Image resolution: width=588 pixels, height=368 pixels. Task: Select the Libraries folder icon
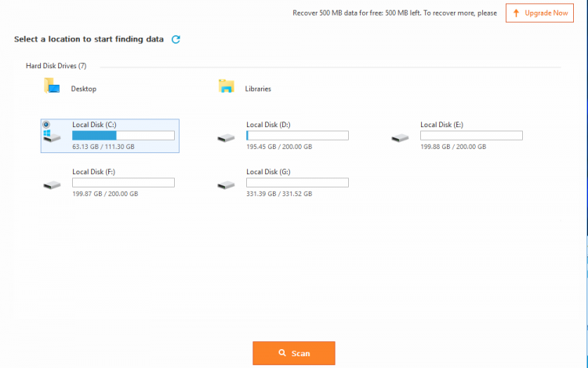click(x=227, y=87)
